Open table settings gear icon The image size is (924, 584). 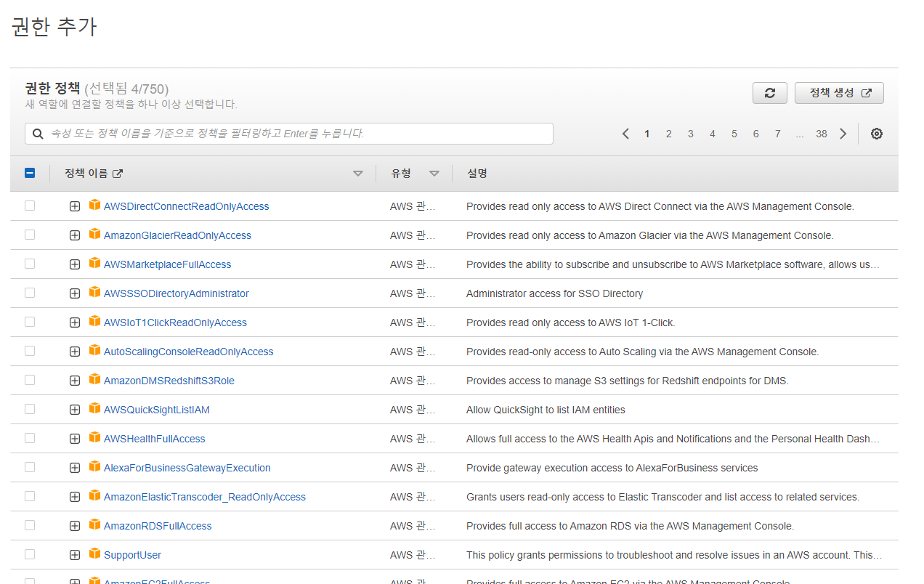pos(877,134)
